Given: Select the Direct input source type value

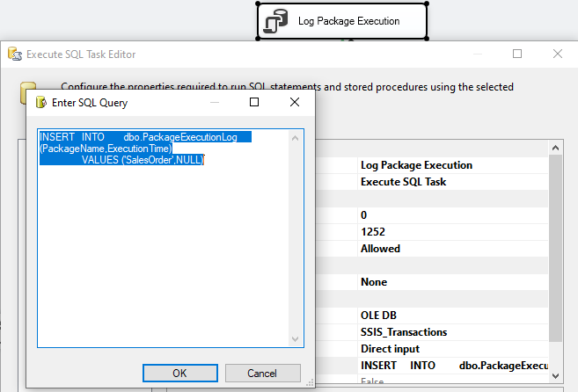Looking at the screenshot, I should pos(390,349).
